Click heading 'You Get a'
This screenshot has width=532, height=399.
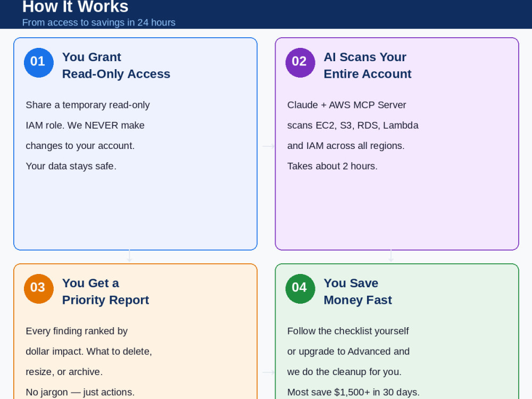coord(90,284)
